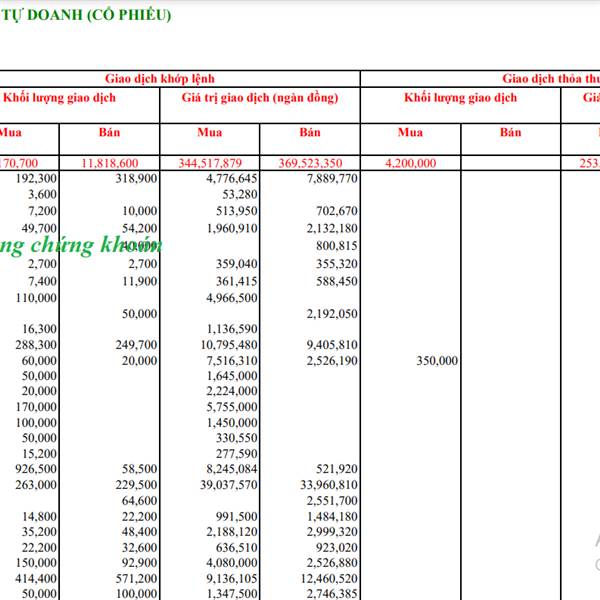Click cell value 110,000

(36, 298)
